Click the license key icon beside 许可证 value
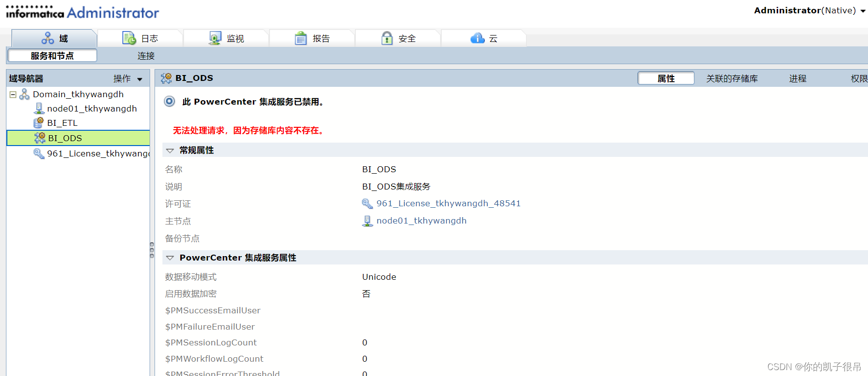The image size is (868, 376). click(x=367, y=203)
